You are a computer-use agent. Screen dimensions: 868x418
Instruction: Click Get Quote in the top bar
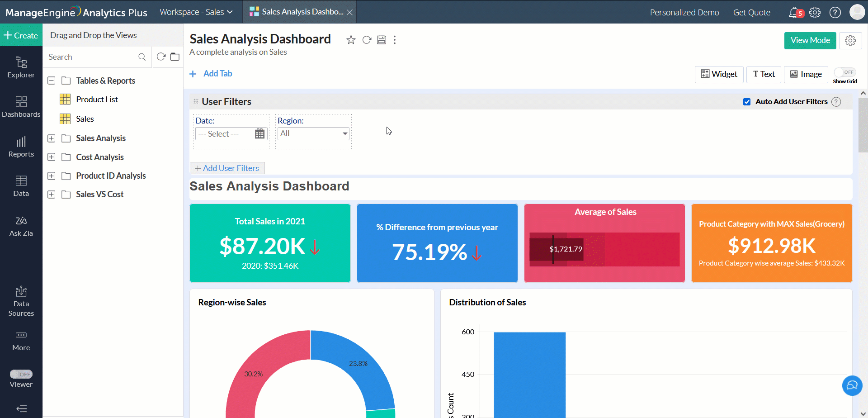click(x=751, y=12)
